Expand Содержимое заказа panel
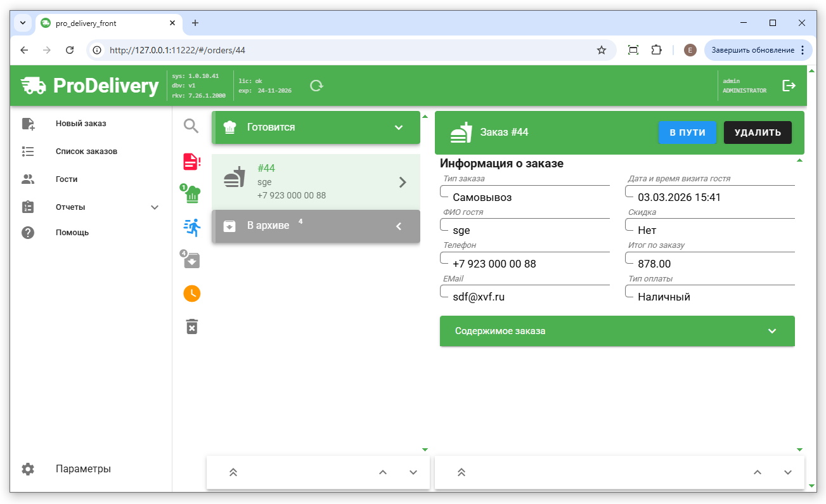This screenshot has width=826, height=504. point(771,331)
